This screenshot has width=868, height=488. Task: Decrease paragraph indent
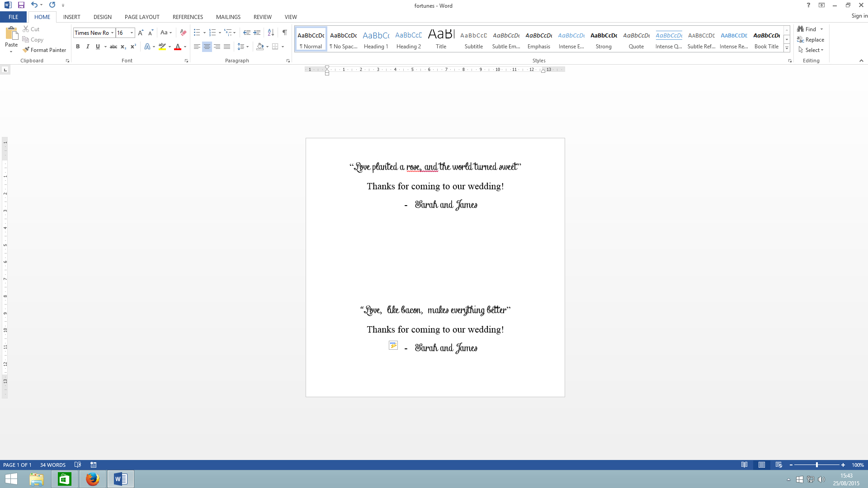[246, 33]
